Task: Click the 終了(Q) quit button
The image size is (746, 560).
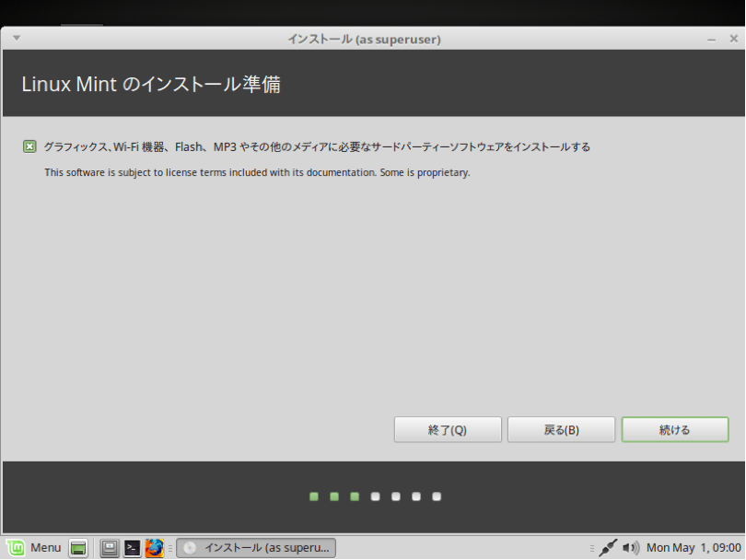Action: pos(448,429)
